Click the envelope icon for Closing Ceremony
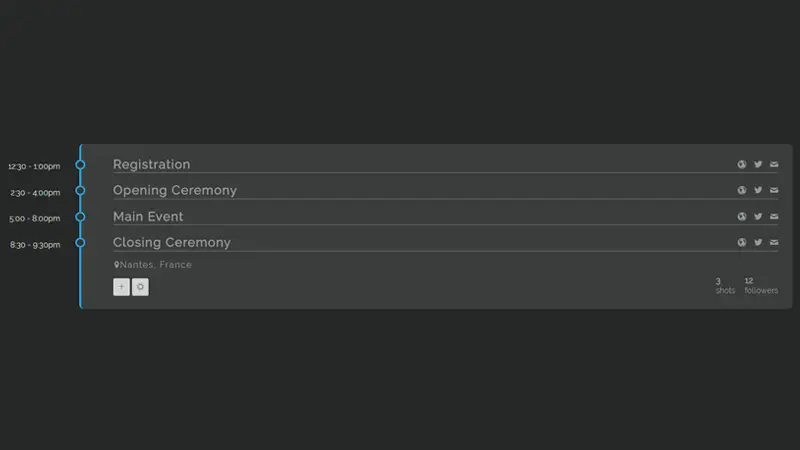The image size is (800, 450). 774,243
